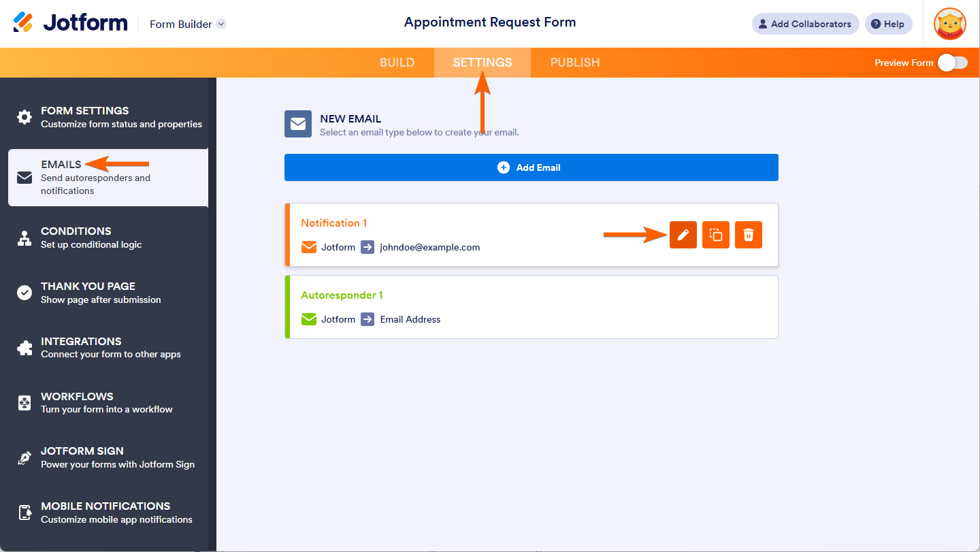Click the NEW EMAIL heading
Screen dimensions: 980x552
tap(350, 119)
